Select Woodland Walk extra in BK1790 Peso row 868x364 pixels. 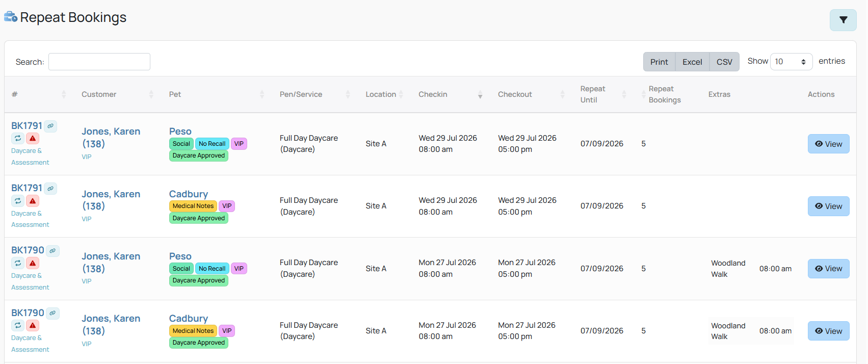pyautogui.click(x=728, y=269)
